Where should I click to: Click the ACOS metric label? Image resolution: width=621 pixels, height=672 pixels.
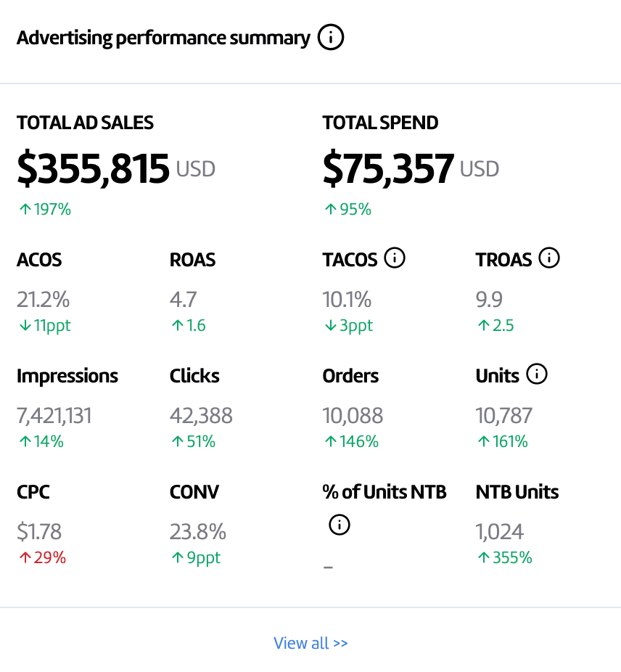point(38,259)
